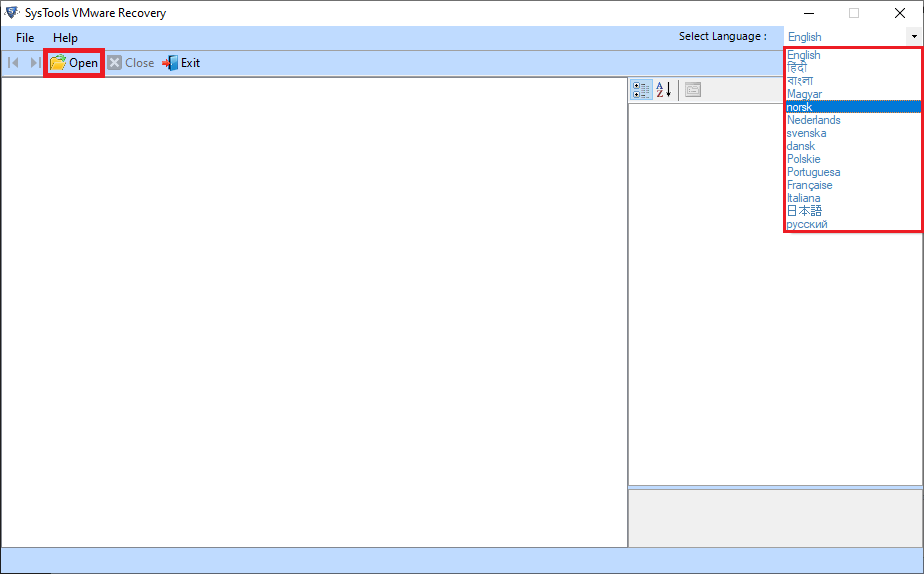Open the Help menu
This screenshot has width=924, height=574.
(65, 38)
